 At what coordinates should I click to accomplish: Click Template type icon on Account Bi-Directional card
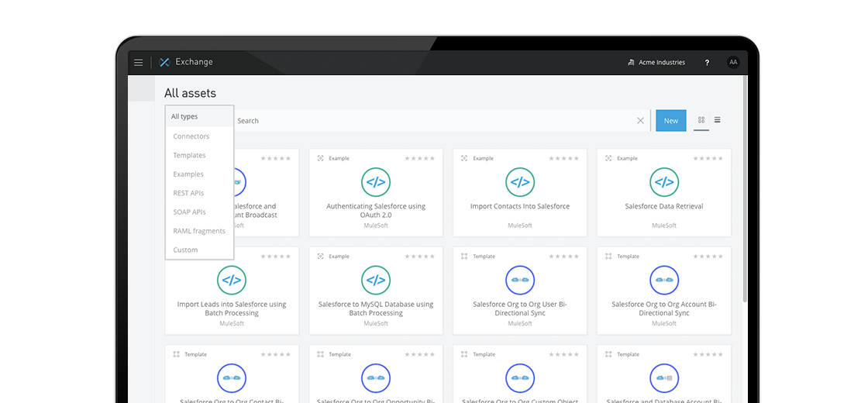608,257
